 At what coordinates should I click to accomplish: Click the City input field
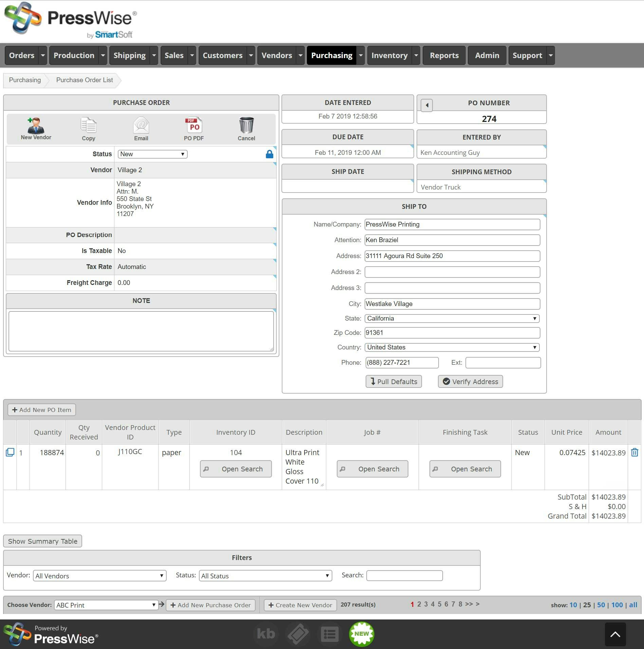click(452, 304)
